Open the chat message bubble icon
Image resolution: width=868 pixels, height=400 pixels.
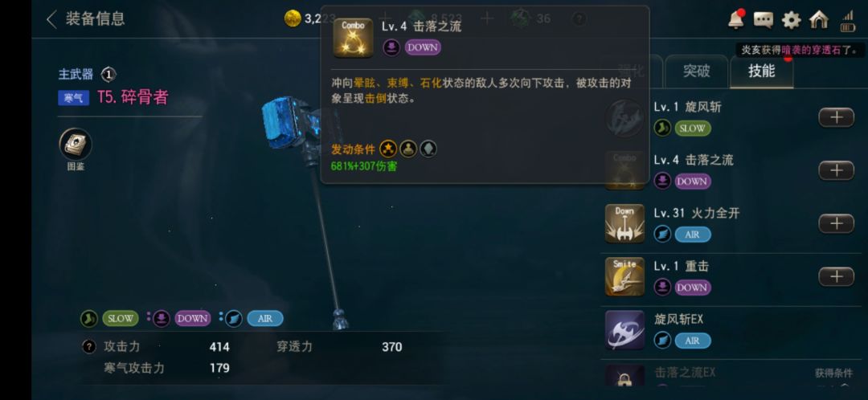(764, 20)
